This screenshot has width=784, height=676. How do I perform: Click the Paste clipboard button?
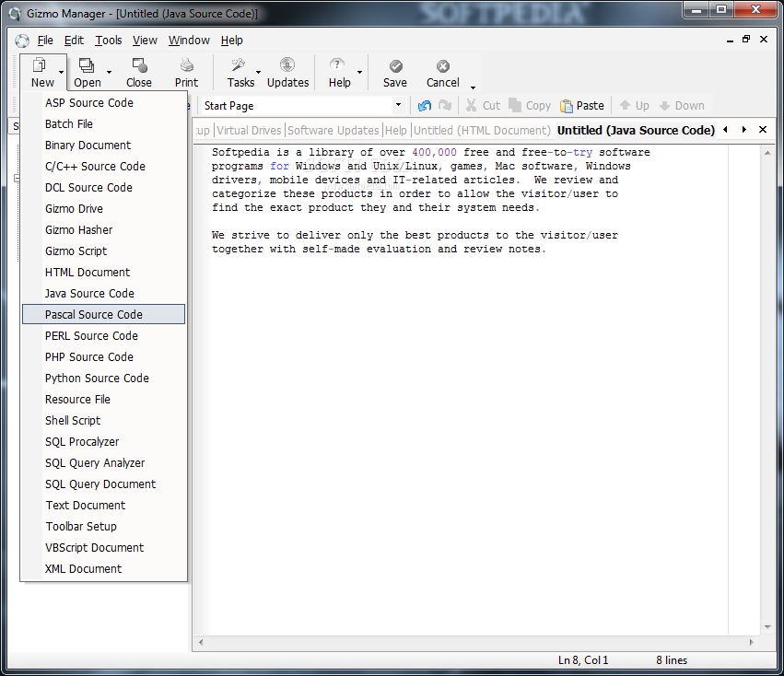coord(582,106)
